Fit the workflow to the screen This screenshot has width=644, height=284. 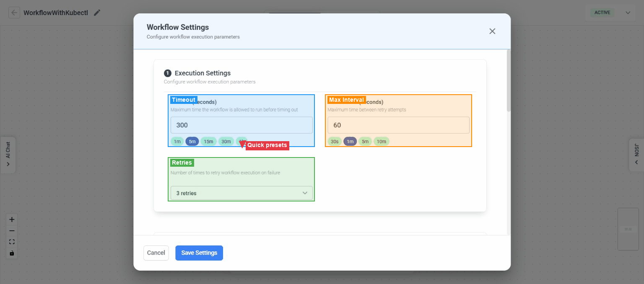[x=11, y=242]
